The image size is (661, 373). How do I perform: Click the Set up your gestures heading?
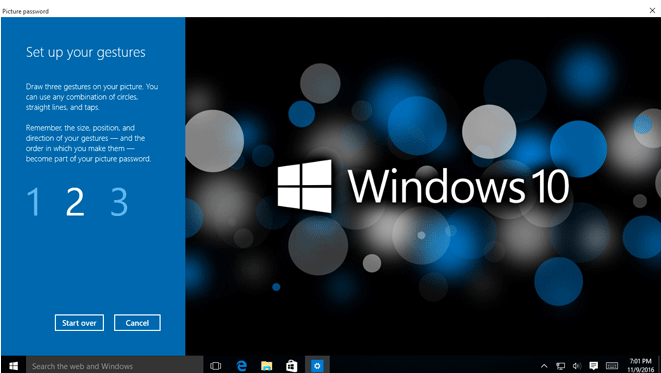[86, 52]
